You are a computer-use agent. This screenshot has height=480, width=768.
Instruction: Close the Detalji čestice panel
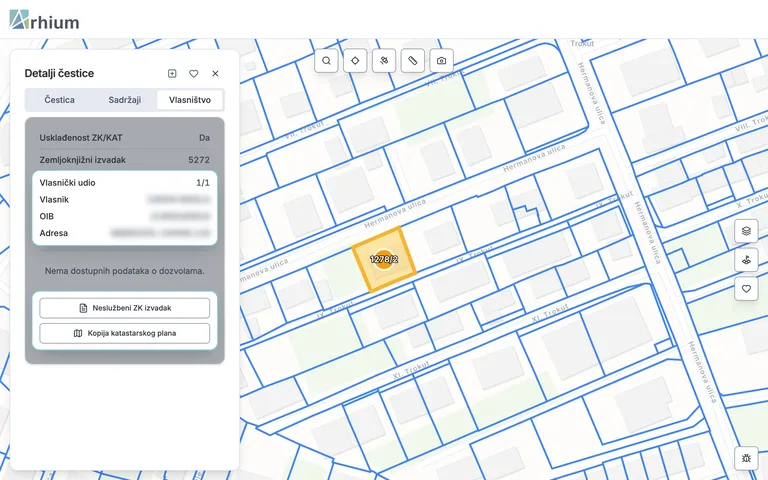[215, 73]
